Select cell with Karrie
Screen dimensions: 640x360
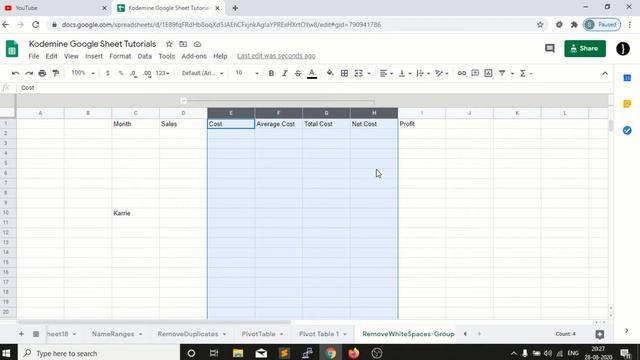click(x=136, y=213)
